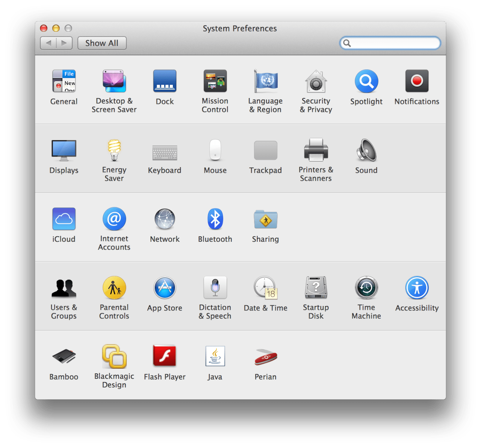Image resolution: width=481 pixels, height=448 pixels.
Task: Open the Accessibility pane
Action: tap(417, 288)
